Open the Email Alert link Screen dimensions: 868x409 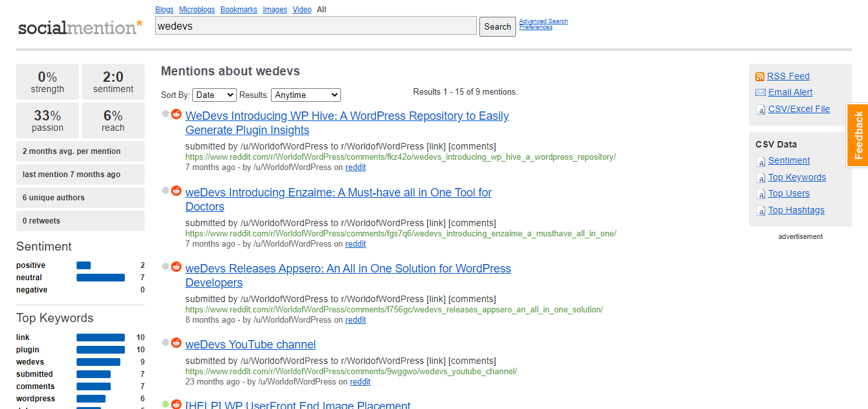(x=790, y=93)
